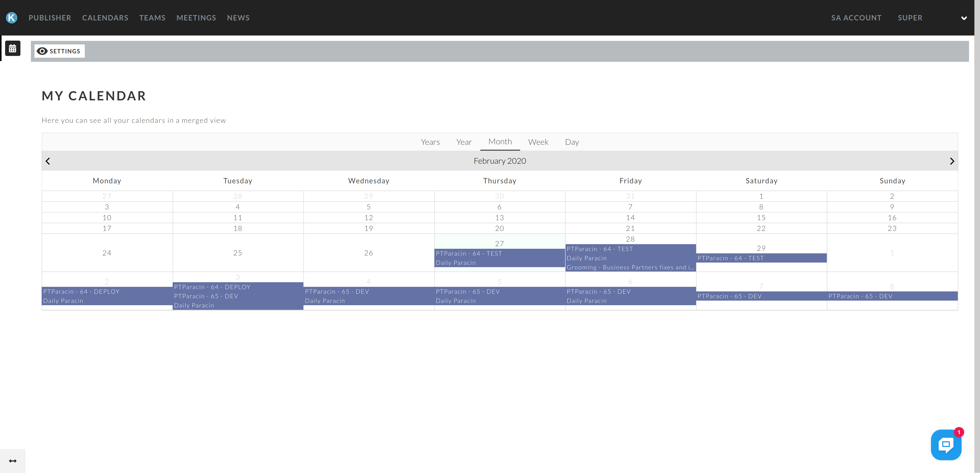Open the CALENDARS menu item

105,18
